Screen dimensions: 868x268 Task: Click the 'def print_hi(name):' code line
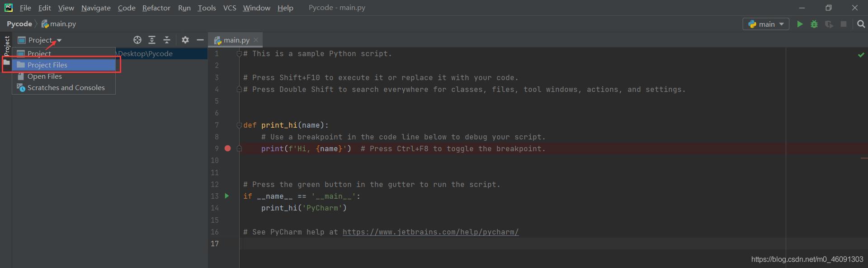(x=286, y=125)
